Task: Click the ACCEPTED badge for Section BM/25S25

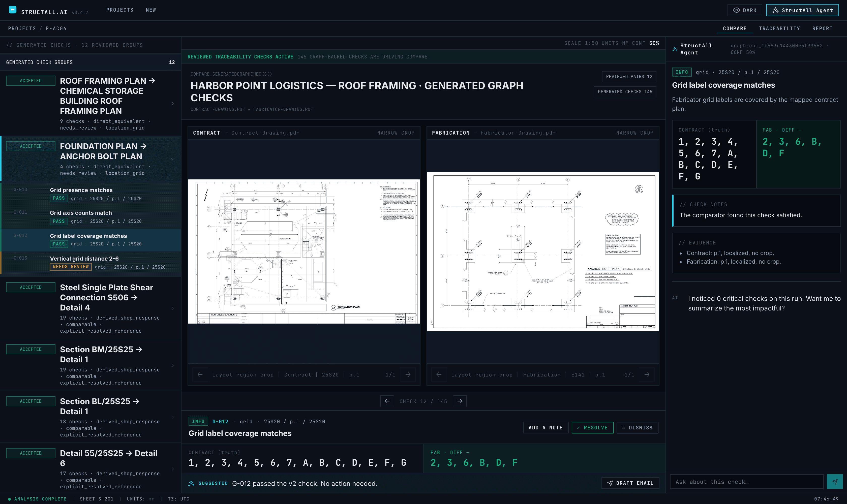Action: click(31, 349)
